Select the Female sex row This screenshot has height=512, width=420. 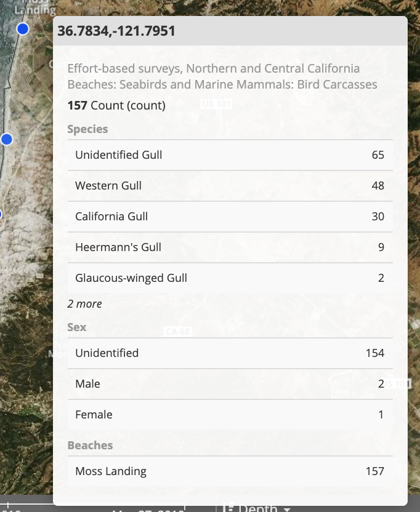[230, 415]
